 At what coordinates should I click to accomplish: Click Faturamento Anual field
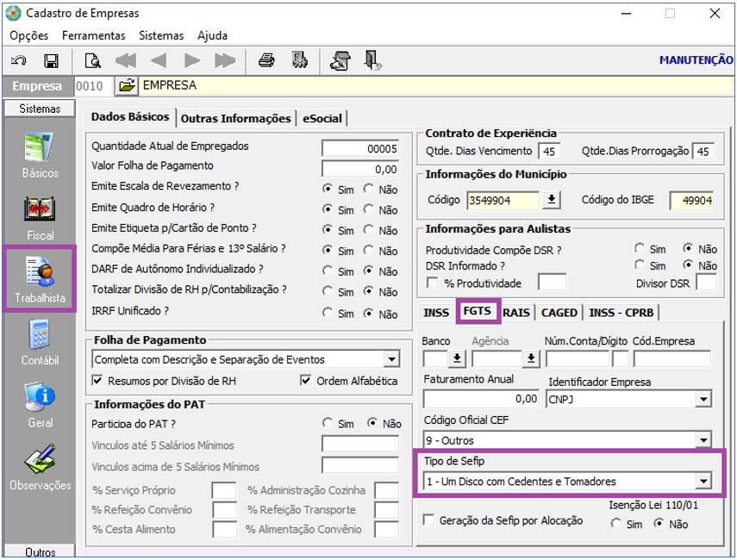[x=480, y=399]
